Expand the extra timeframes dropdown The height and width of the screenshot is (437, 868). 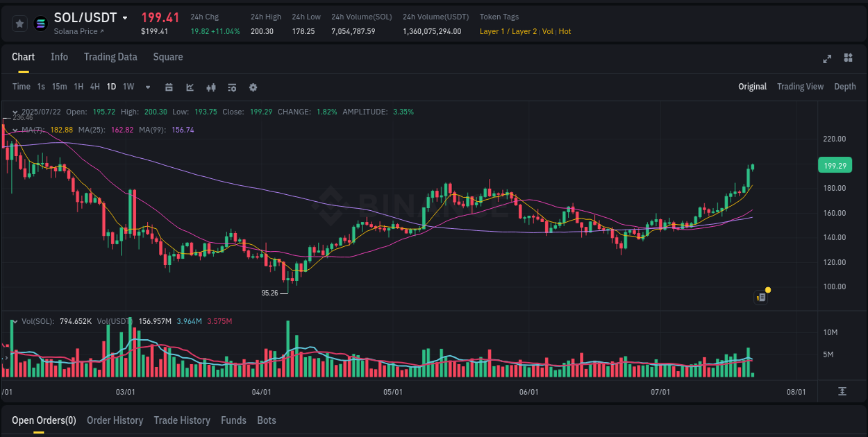coord(147,87)
